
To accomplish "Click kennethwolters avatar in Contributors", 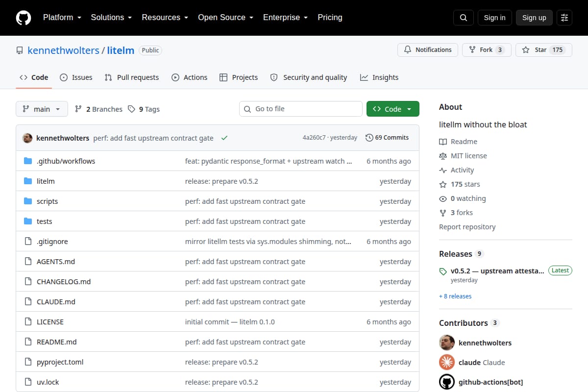I will [x=447, y=343].
